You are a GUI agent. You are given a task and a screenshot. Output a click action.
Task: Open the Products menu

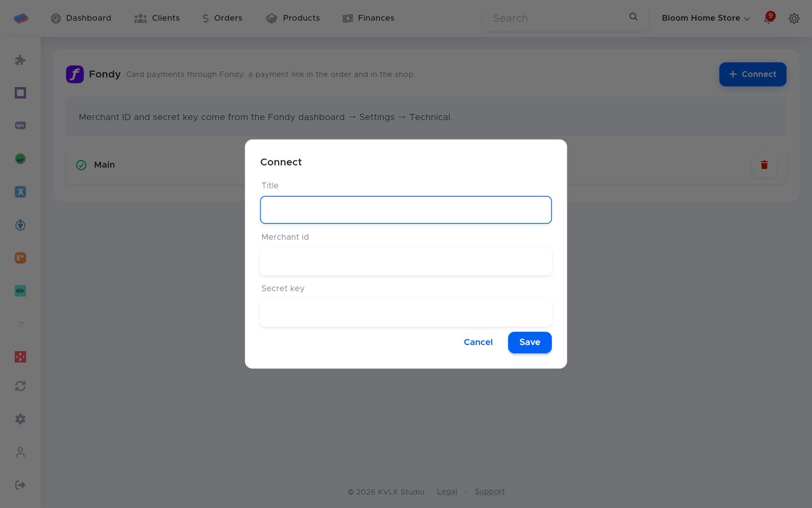(x=293, y=18)
